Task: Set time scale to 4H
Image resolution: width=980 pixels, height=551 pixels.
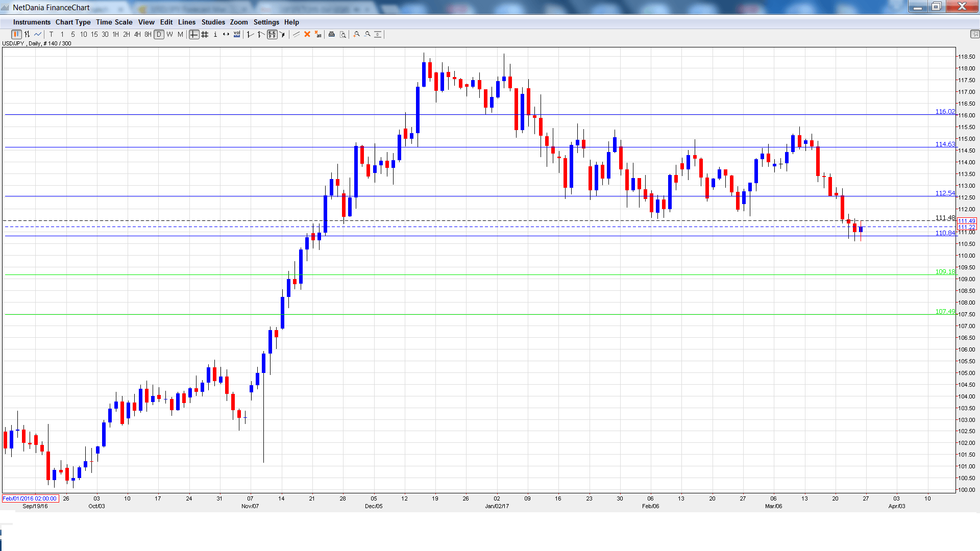Action: (x=137, y=34)
